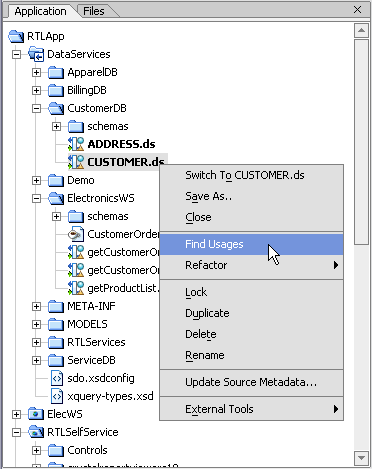Click the ADDRESS.ds data service icon
Viewport: 372px width, 469px height.
(76, 144)
